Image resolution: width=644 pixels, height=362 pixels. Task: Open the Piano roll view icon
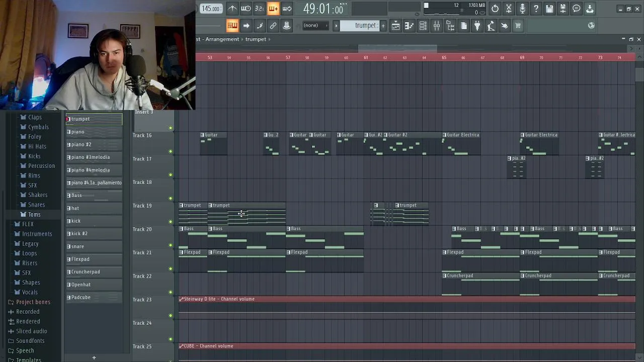(x=410, y=26)
